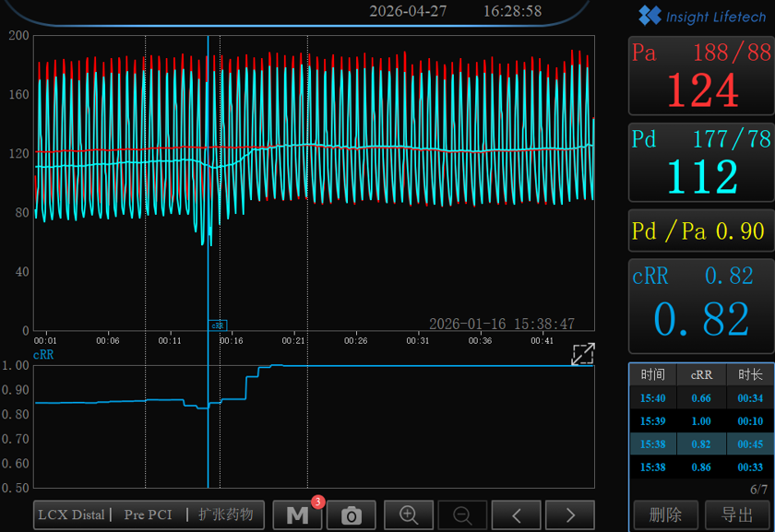Click the 6/7 page indicator
The width and height of the screenshot is (775, 532).
[x=758, y=490]
